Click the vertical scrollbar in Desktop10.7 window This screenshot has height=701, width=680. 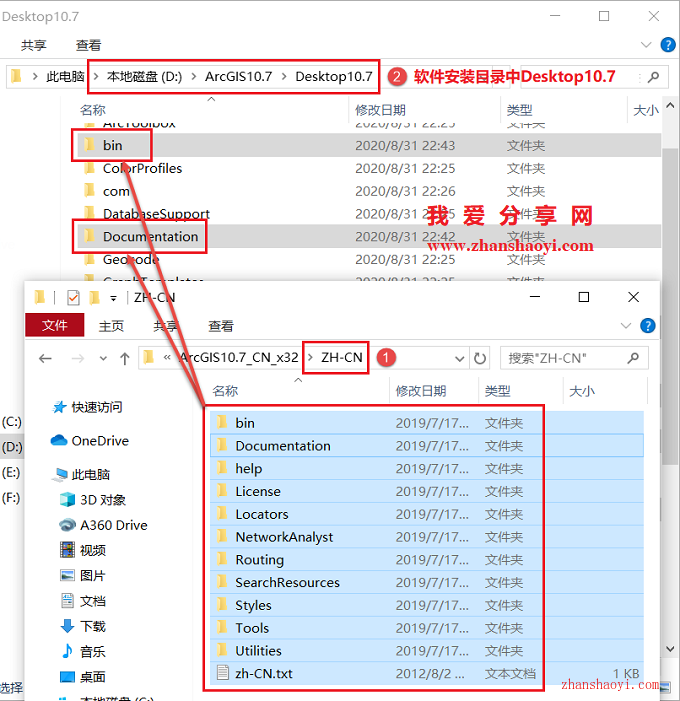(x=670, y=307)
